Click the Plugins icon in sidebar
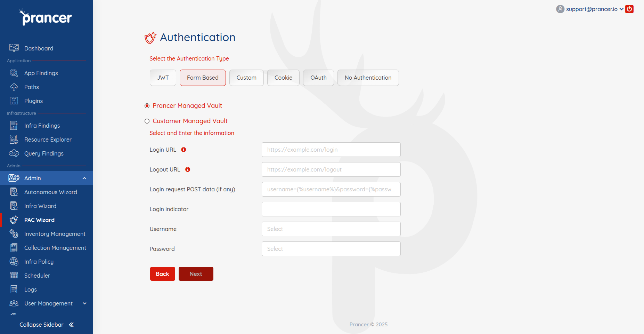Image resolution: width=644 pixels, height=334 pixels. [14, 101]
